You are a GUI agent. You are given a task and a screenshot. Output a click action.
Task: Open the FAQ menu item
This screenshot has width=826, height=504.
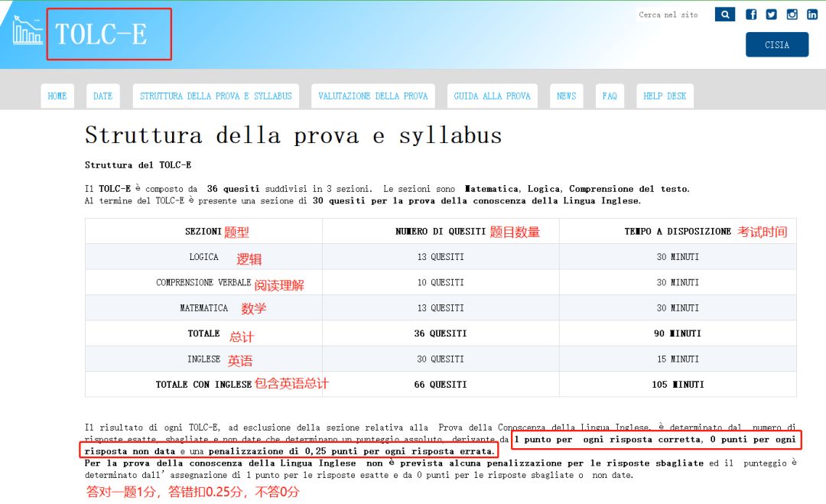[610, 96]
